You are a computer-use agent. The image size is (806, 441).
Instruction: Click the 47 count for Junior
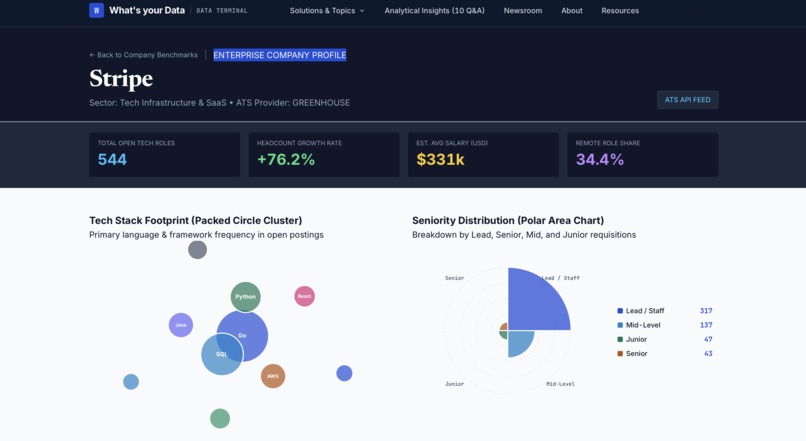[x=708, y=339]
